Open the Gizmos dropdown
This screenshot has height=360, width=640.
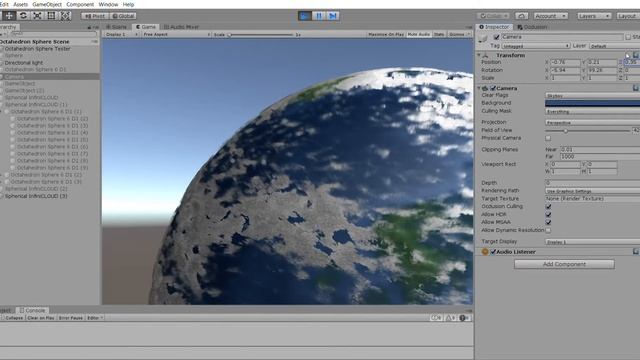459,35
